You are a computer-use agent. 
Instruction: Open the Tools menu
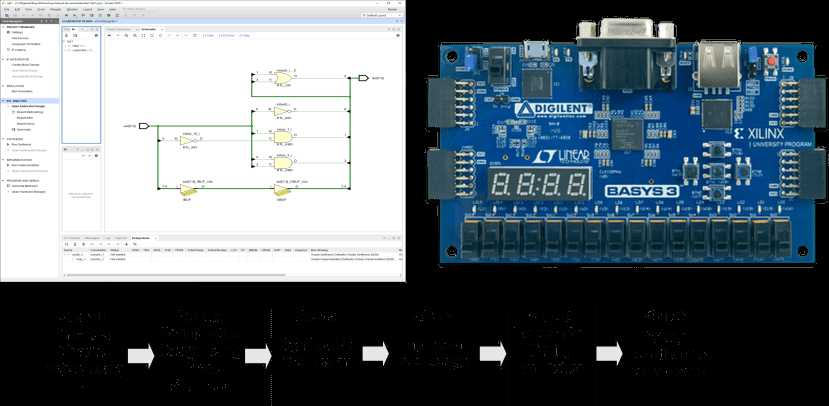(x=41, y=10)
